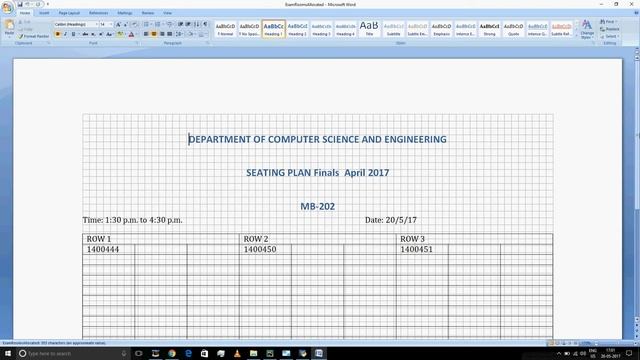Decrease paragraph indent

(x=180, y=24)
